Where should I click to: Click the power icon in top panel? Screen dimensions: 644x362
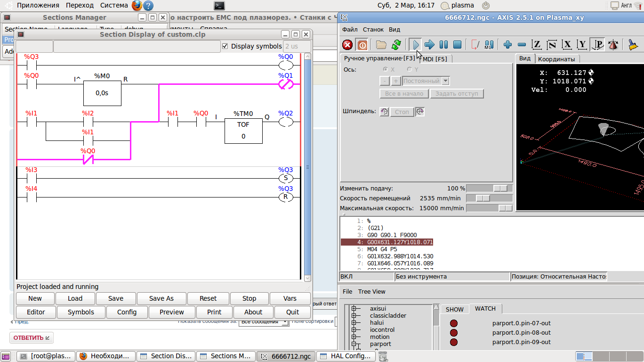click(x=486, y=6)
